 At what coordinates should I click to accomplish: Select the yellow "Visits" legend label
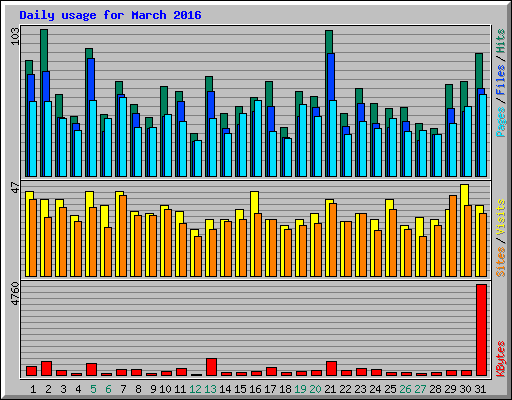(x=501, y=218)
